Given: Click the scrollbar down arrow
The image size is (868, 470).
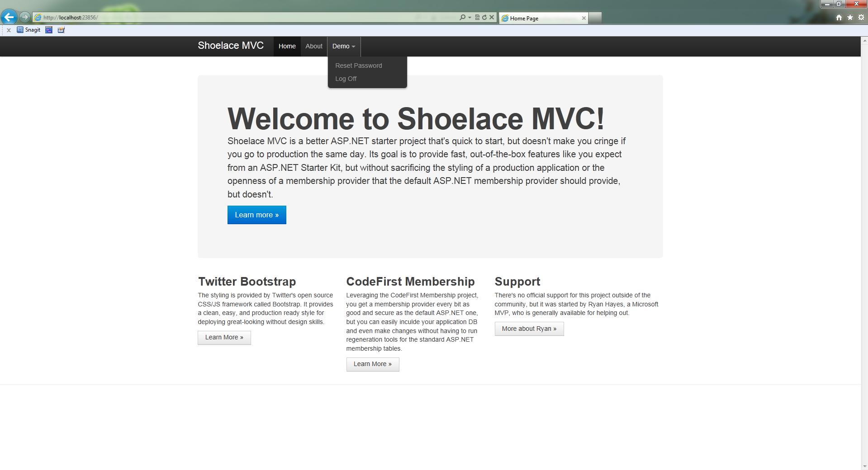Looking at the screenshot, I should point(864,466).
